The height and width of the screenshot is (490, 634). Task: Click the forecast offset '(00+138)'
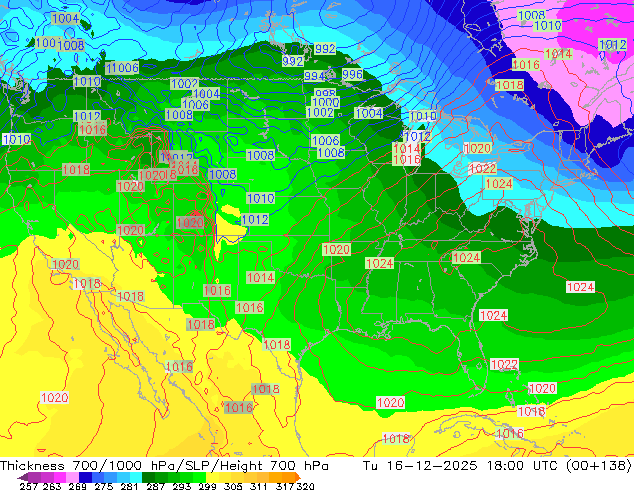coord(599,466)
